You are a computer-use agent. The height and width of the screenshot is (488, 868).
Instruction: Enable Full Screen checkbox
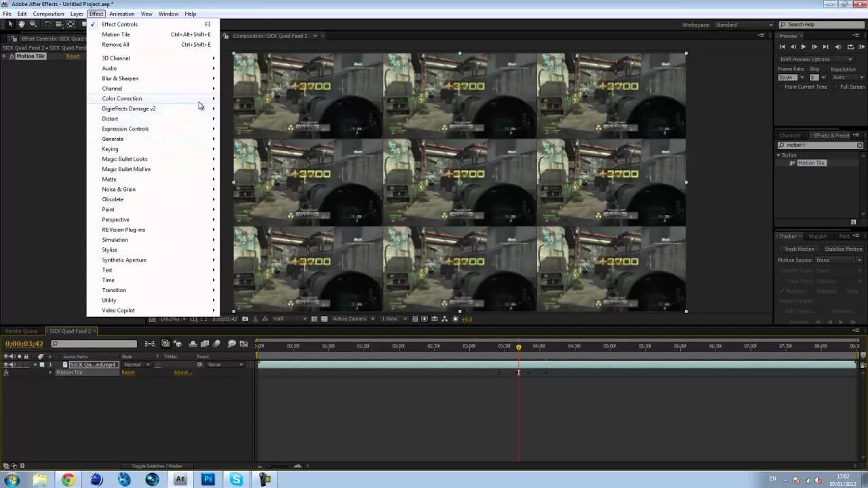point(836,87)
